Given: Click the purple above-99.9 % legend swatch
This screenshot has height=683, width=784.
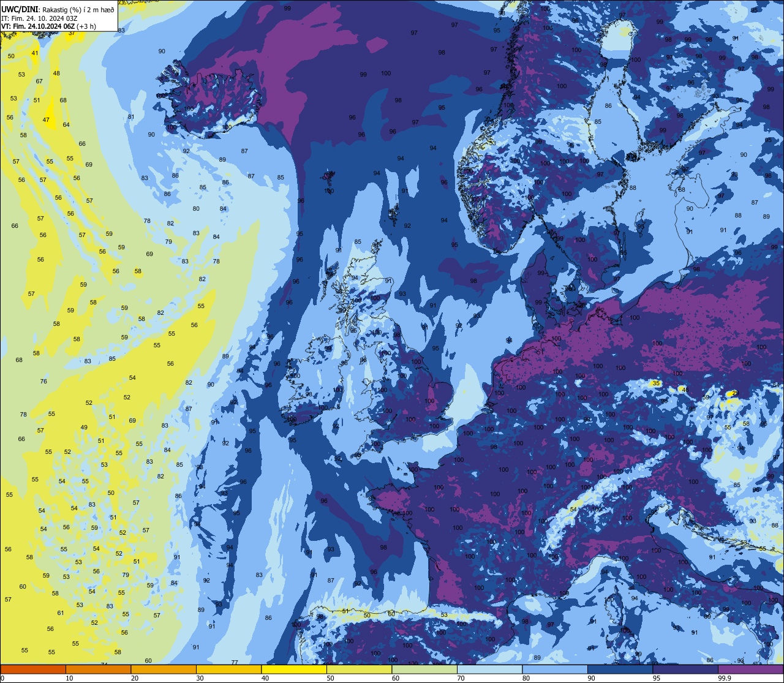Looking at the screenshot, I should pyautogui.click(x=750, y=669).
